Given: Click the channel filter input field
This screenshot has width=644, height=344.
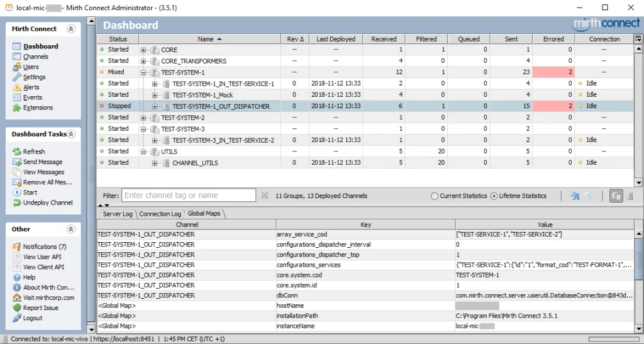Looking at the screenshot, I should tap(189, 196).
